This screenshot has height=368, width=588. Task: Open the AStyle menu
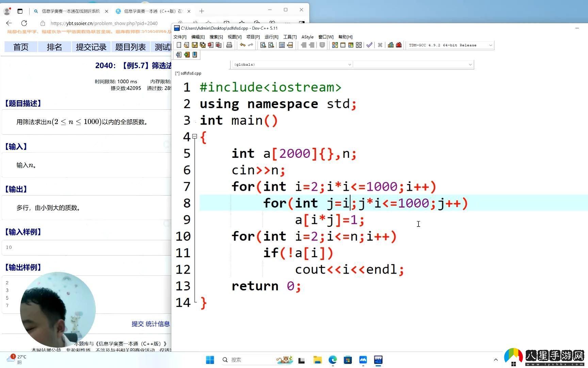pyautogui.click(x=307, y=37)
